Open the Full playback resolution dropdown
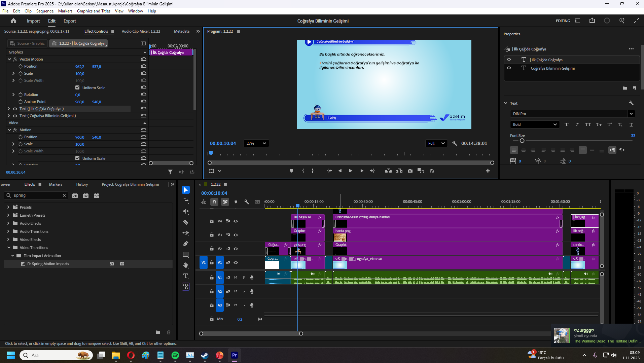The height and width of the screenshot is (363, 644). point(436,143)
